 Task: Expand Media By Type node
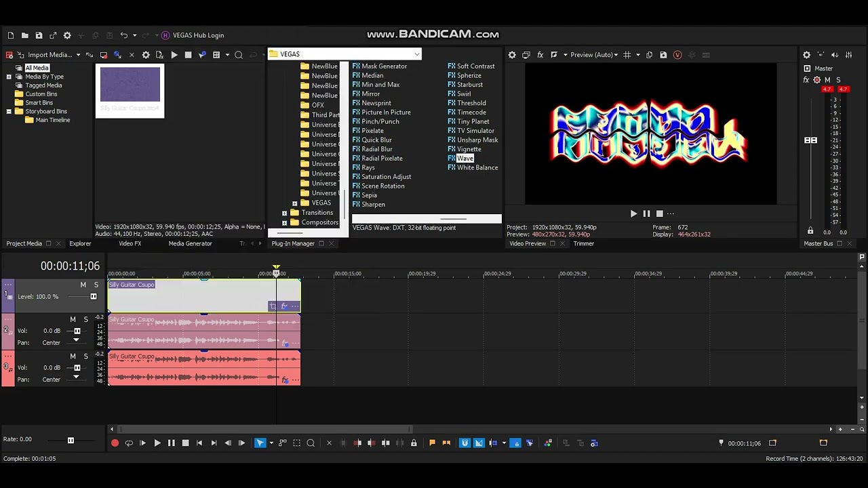click(9, 77)
